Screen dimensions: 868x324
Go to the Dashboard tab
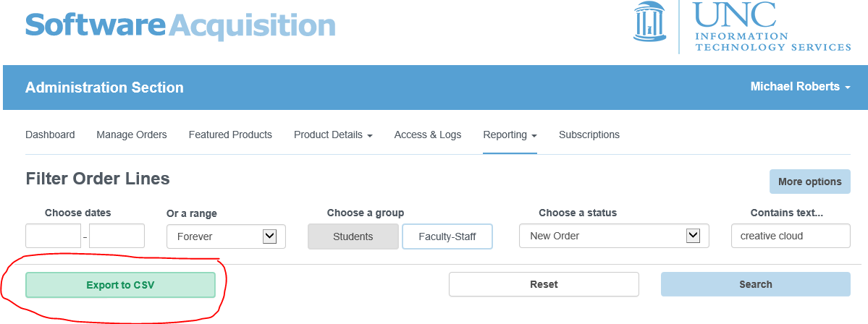point(50,135)
